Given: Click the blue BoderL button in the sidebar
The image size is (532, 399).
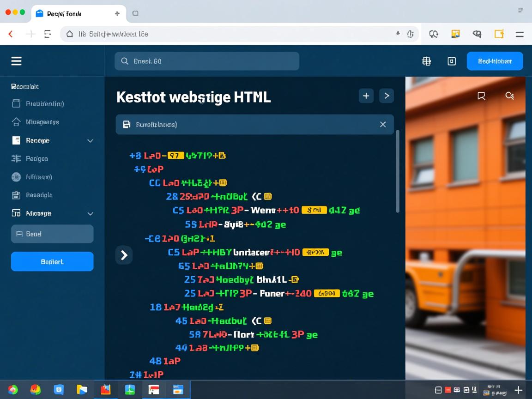Looking at the screenshot, I should 52,261.
